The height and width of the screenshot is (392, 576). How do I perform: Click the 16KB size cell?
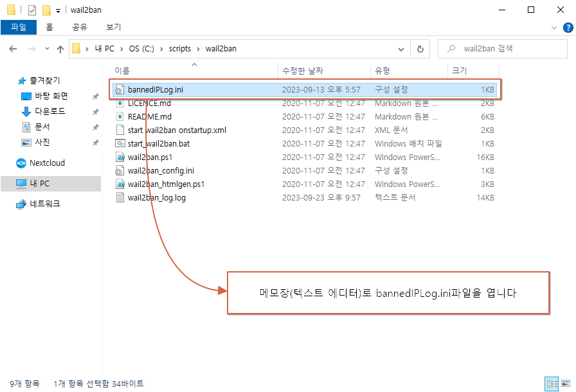485,157
